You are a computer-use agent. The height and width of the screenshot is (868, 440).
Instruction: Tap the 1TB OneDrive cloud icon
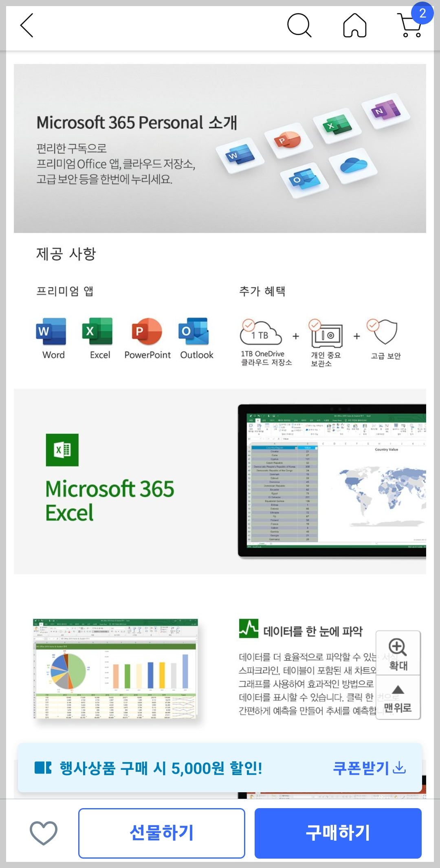[261, 333]
